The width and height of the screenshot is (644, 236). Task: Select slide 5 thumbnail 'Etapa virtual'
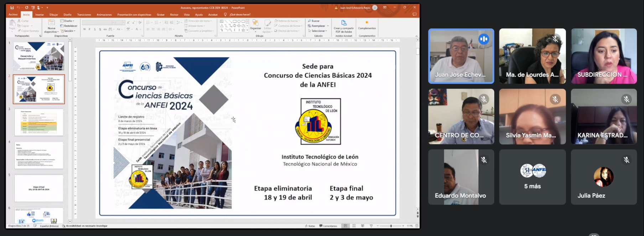[39, 188]
